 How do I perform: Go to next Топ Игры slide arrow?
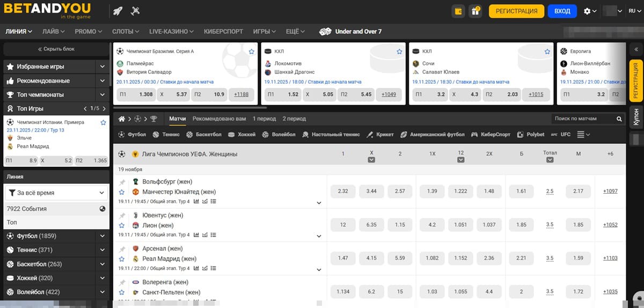pyautogui.click(x=105, y=108)
